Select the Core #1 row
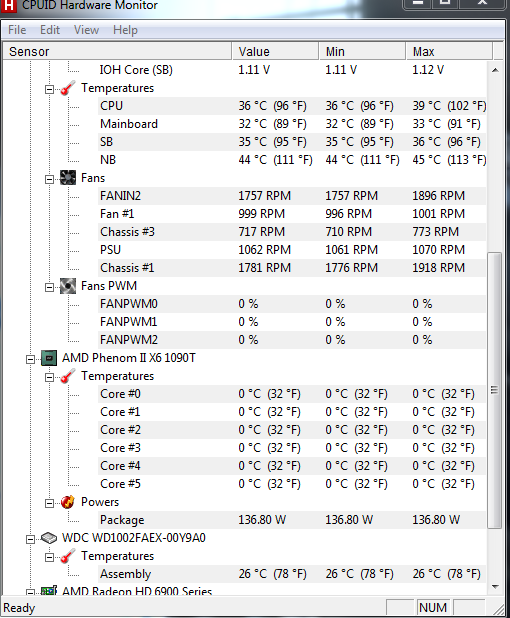Viewport: 510px width, 618px height. pyautogui.click(x=292, y=412)
